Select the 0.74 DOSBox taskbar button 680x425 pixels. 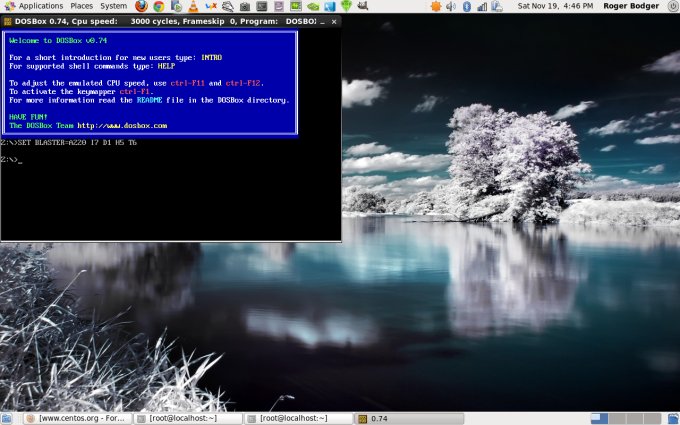380,418
